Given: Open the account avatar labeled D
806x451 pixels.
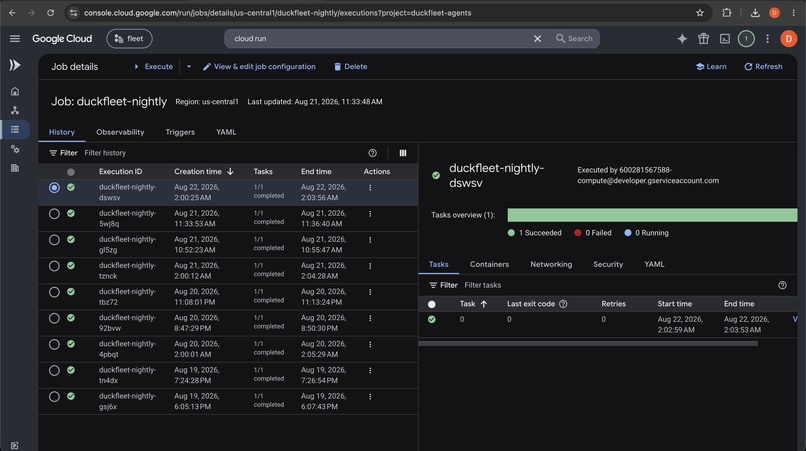Looking at the screenshot, I should [x=788, y=39].
